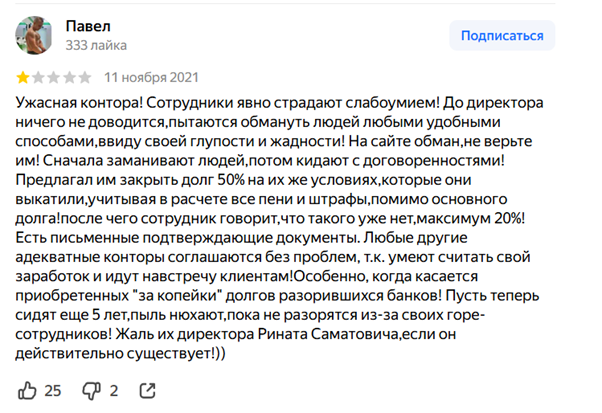Open reviewer name Павел profile
Image resolution: width=602 pixels, height=413 pixels.
click(x=87, y=25)
